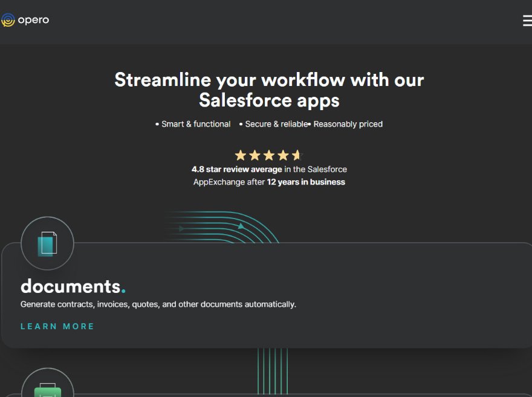Click the opero wordmark text
Screen dimensions: 532x397
tap(33, 20)
